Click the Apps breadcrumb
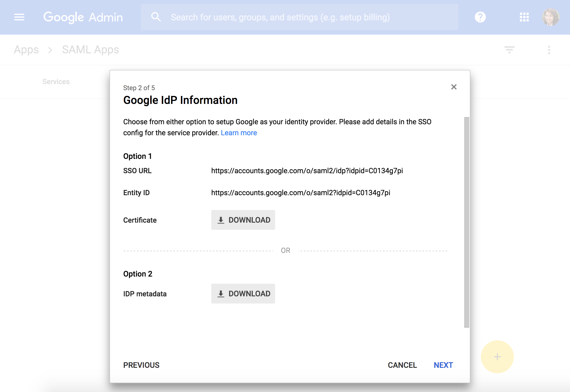Screen dimensions: 570x392 [x=26, y=50]
